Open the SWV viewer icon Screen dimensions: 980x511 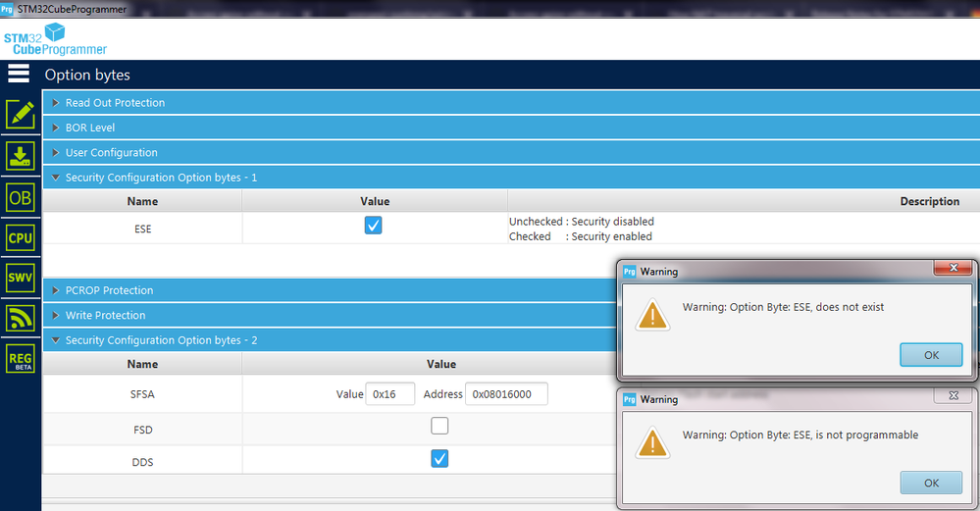click(21, 278)
